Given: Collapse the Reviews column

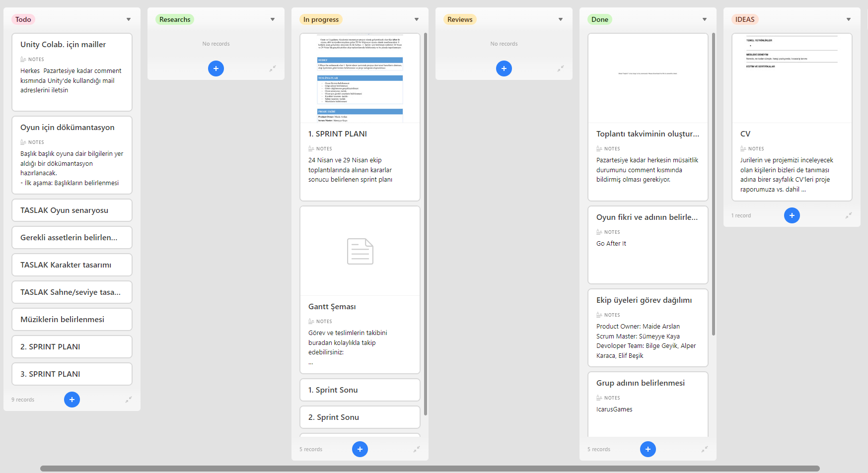Looking at the screenshot, I should click(x=561, y=68).
